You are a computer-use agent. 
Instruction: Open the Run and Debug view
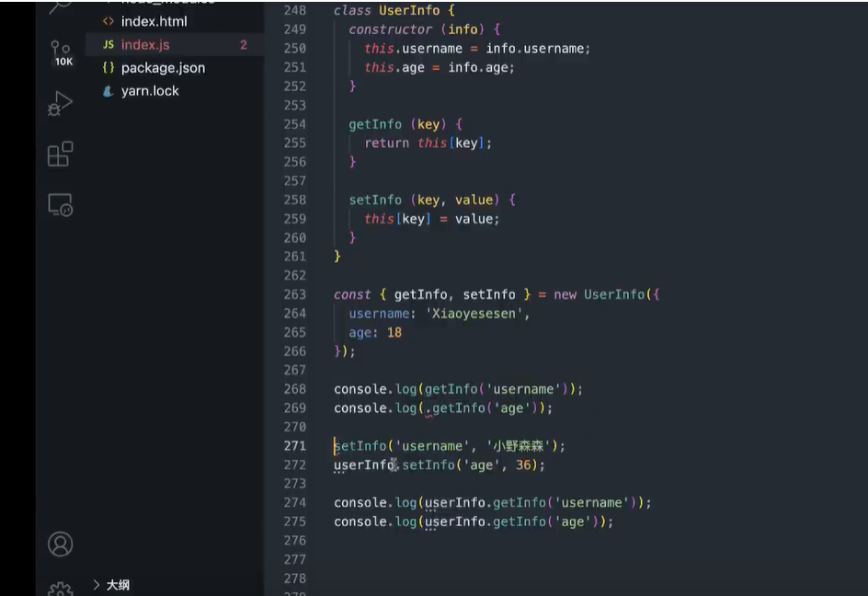coord(60,103)
